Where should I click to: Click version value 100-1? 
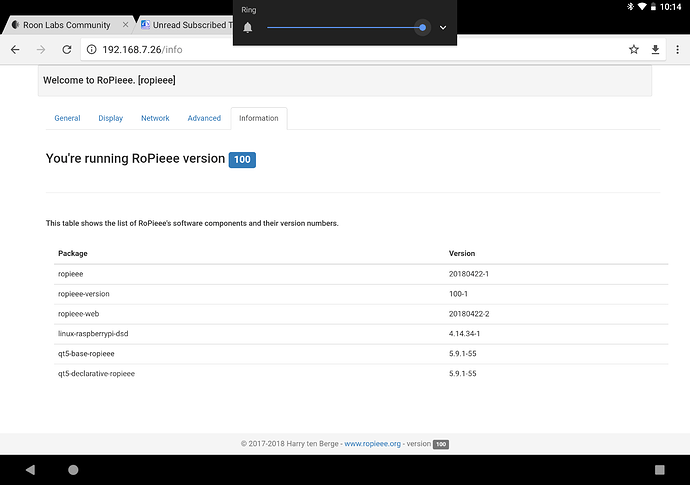458,294
